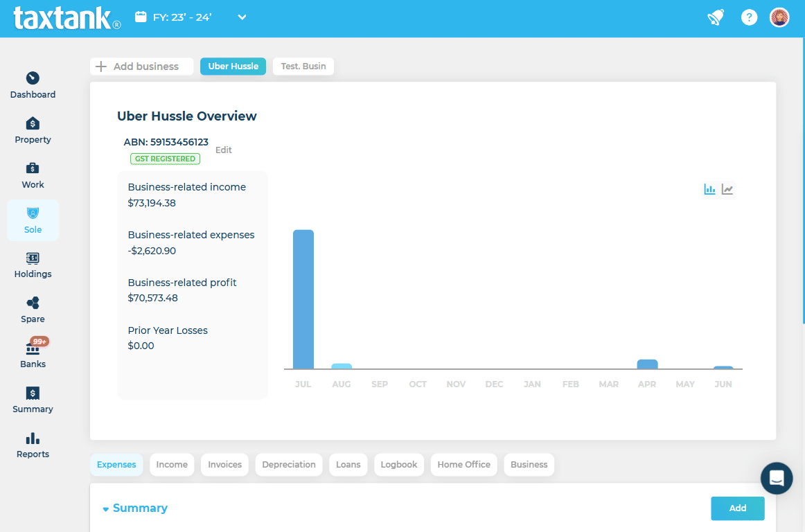The width and height of the screenshot is (805, 532).
Task: Open the Invoices tab
Action: 225,465
